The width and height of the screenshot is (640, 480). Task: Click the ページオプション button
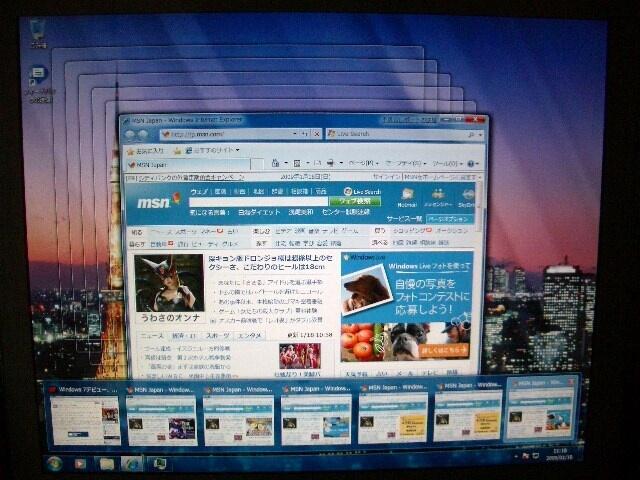coord(449,219)
